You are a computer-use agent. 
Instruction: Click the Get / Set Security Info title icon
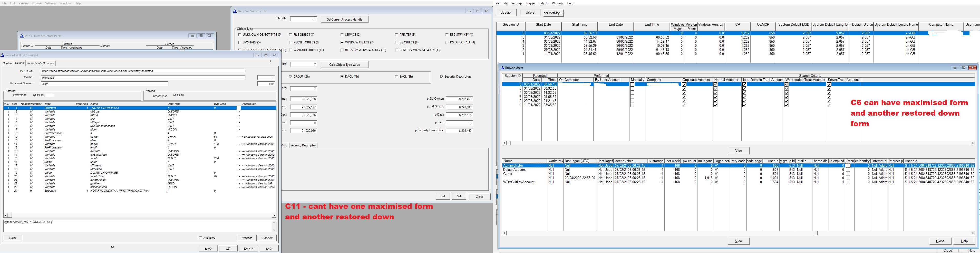click(235, 12)
